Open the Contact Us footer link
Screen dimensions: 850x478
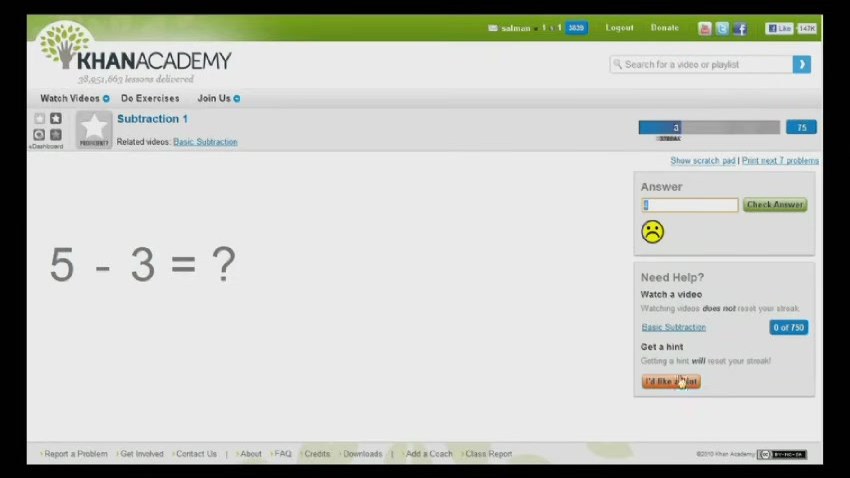click(x=196, y=454)
